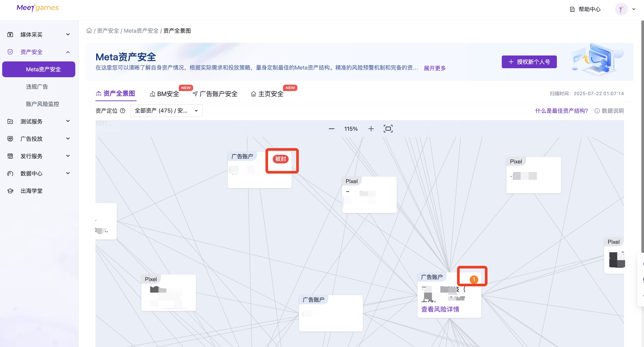The height and width of the screenshot is (347, 644).
Task: Click the 媒体采买 sidebar icon
Action: tap(10, 34)
